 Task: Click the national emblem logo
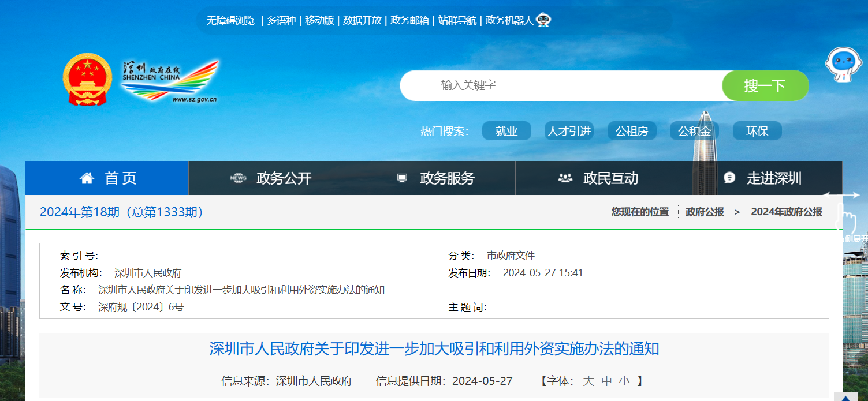pyautogui.click(x=87, y=79)
